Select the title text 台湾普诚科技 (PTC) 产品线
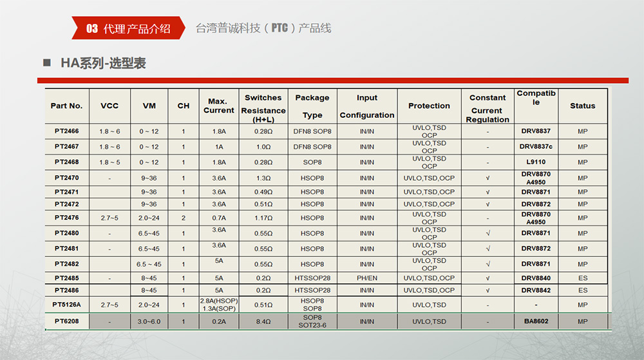This screenshot has width=644, height=360. click(263, 28)
